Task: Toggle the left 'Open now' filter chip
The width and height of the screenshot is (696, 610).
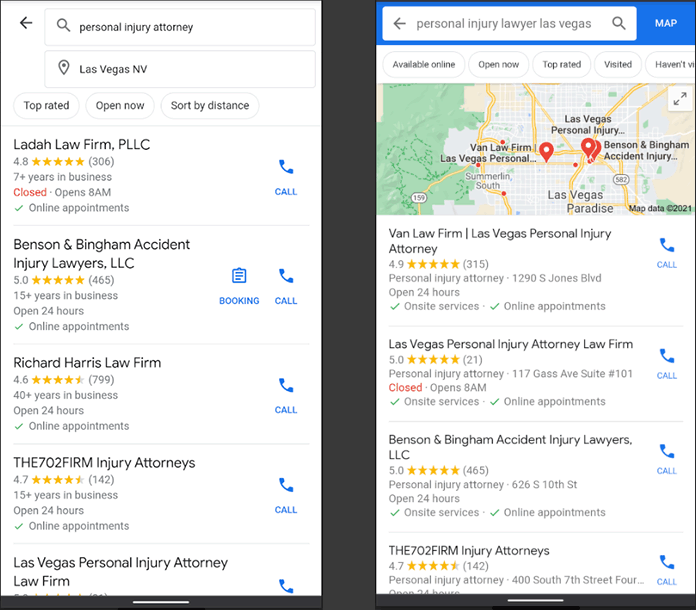Action: point(120,106)
